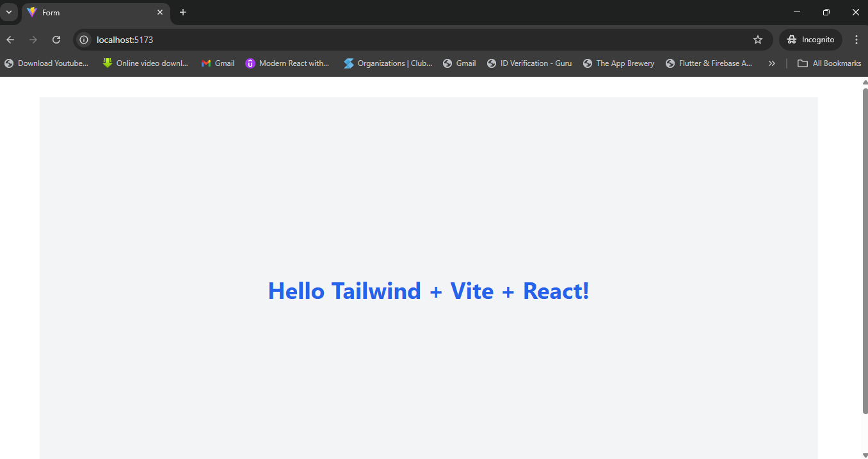The height and width of the screenshot is (459, 868).
Task: Open the ID Verification - Guru bookmark
Action: [x=529, y=63]
